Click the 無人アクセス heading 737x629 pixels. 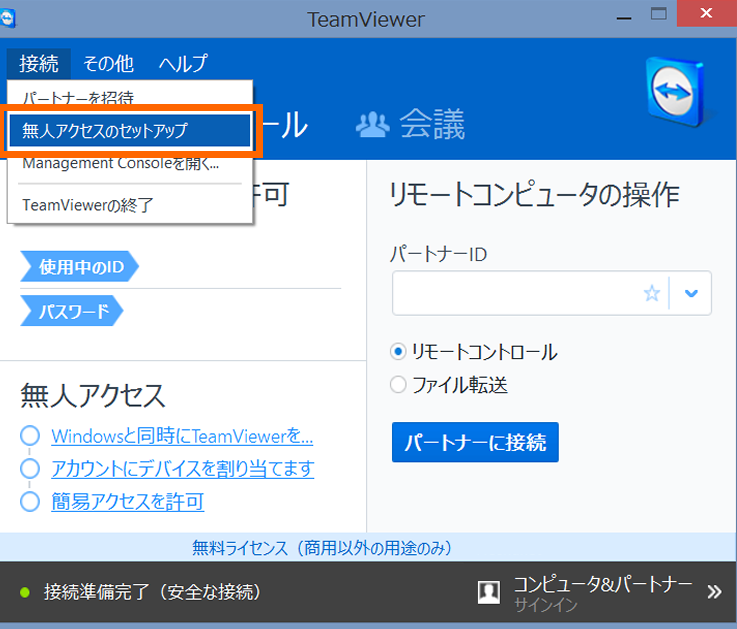click(x=93, y=395)
